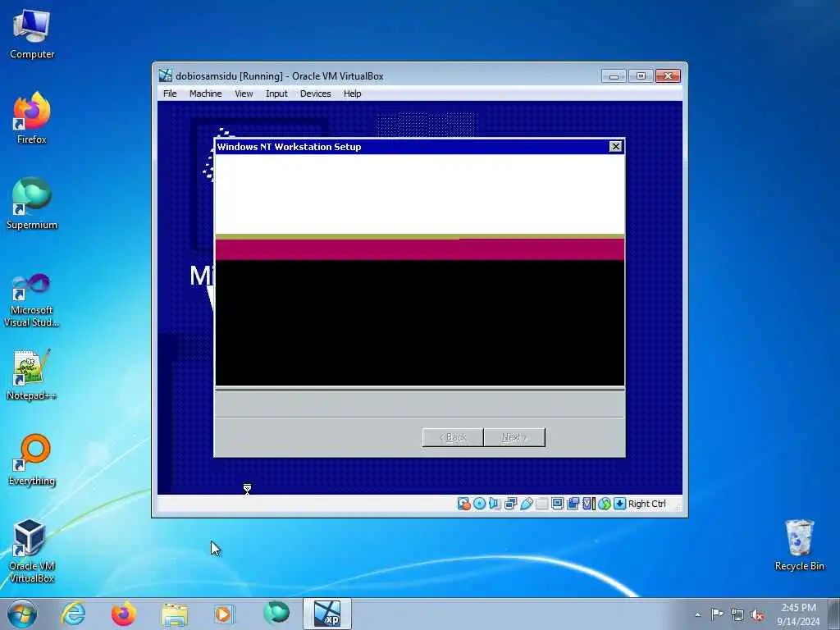Click the audio indicator icon in status bar
This screenshot has width=840, height=630.
tap(495, 504)
